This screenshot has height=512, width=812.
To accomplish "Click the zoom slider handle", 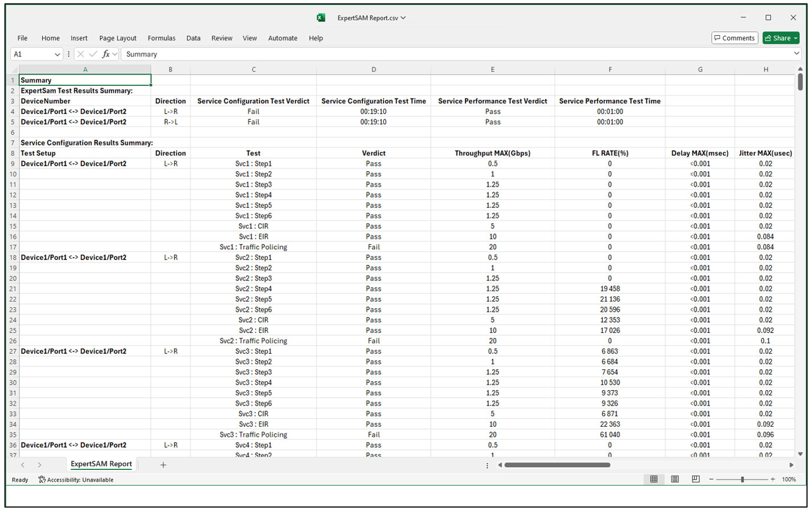I will click(742, 480).
